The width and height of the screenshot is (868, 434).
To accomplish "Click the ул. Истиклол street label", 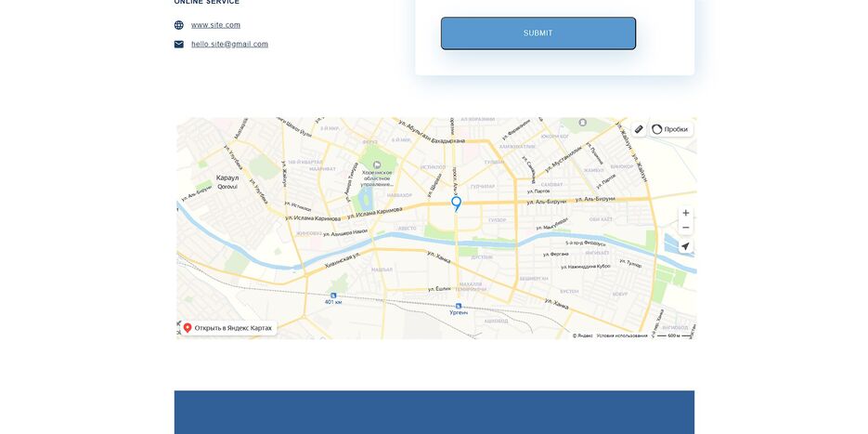I will 298,206.
